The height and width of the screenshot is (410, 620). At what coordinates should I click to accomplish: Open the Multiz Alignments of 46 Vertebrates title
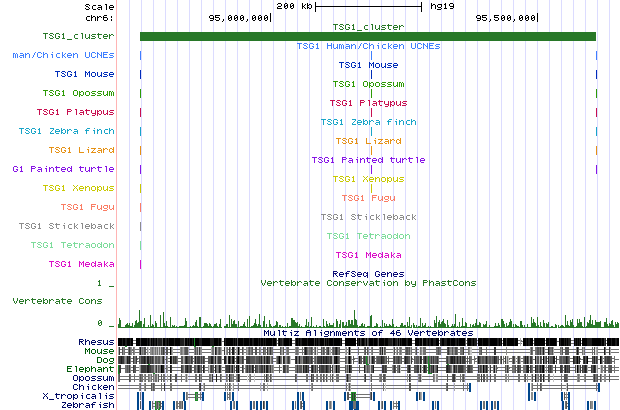click(368, 332)
